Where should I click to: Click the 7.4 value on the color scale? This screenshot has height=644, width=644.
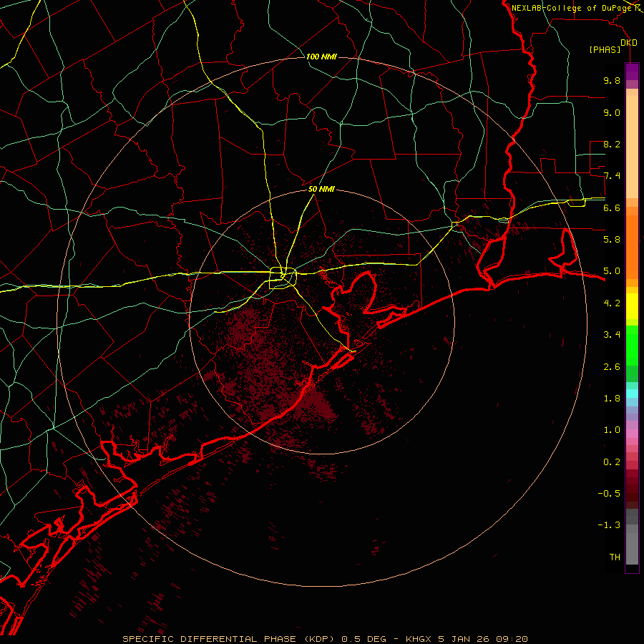612,176
